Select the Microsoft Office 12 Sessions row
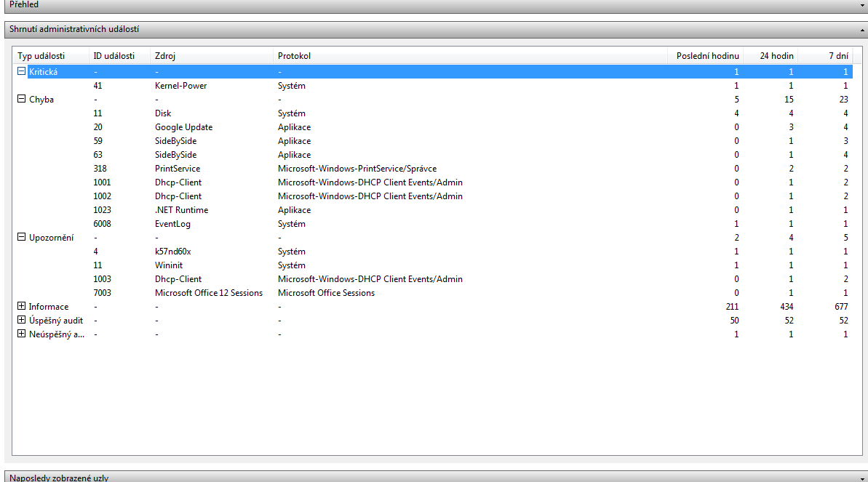The height and width of the screenshot is (482, 868). coord(208,293)
